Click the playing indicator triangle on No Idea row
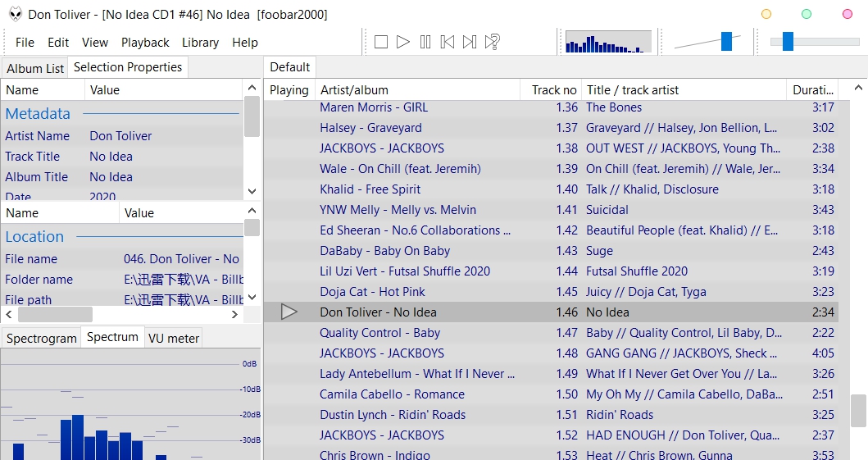 [x=289, y=312]
